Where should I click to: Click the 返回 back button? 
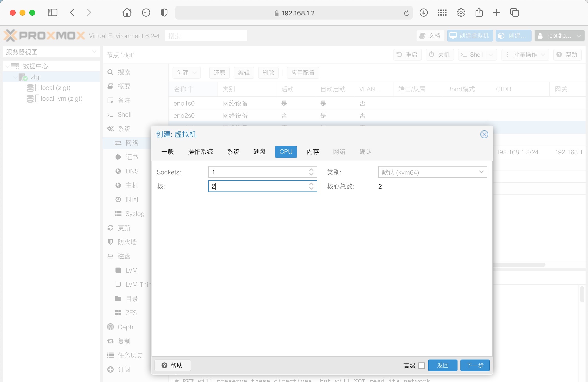pos(442,365)
